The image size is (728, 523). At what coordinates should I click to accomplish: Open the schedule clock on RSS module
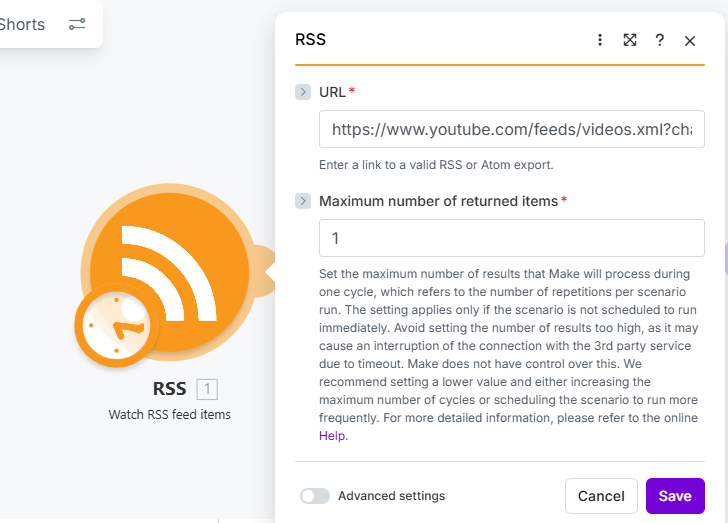pos(116,325)
